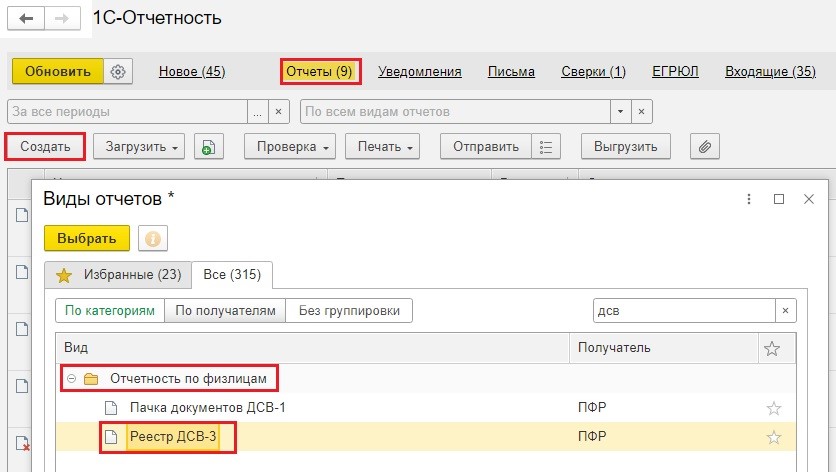Click the Отправить button
The width and height of the screenshot is (836, 472).
point(486,147)
